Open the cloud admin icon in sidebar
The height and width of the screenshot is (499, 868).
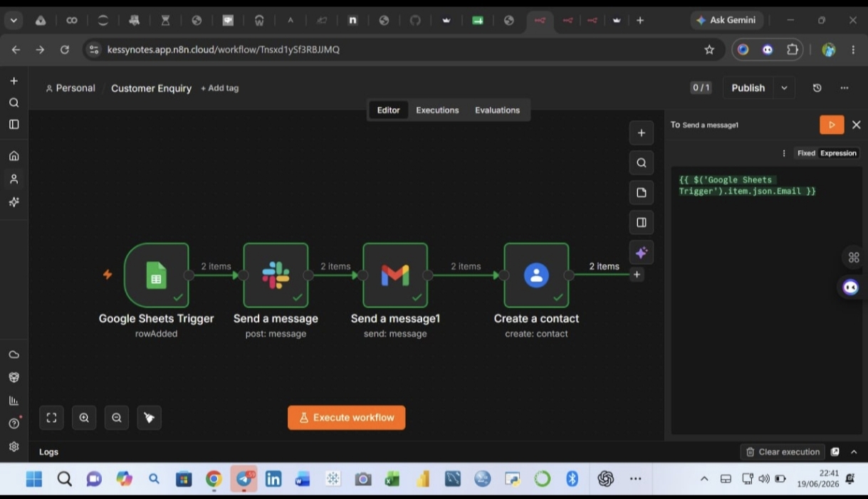tap(14, 354)
